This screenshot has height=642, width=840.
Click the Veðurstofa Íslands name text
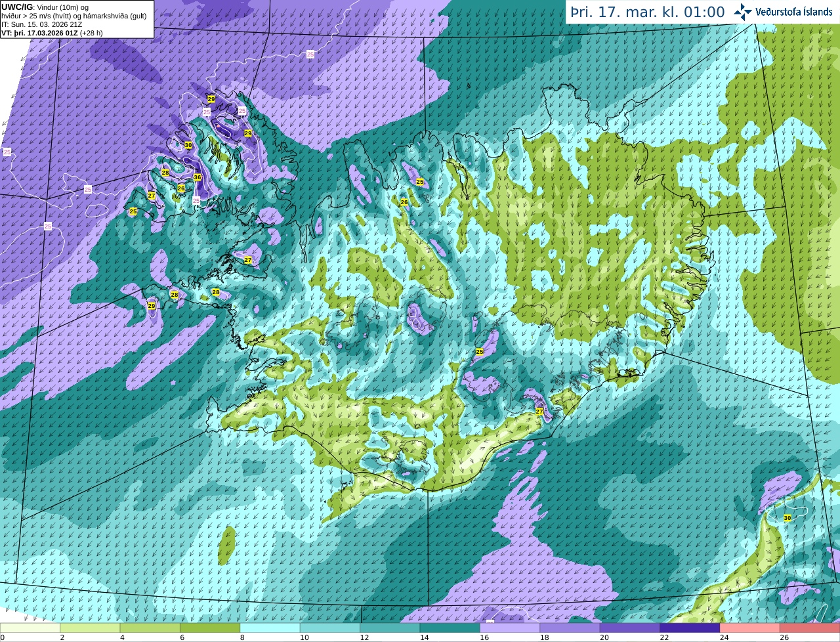[x=794, y=12]
